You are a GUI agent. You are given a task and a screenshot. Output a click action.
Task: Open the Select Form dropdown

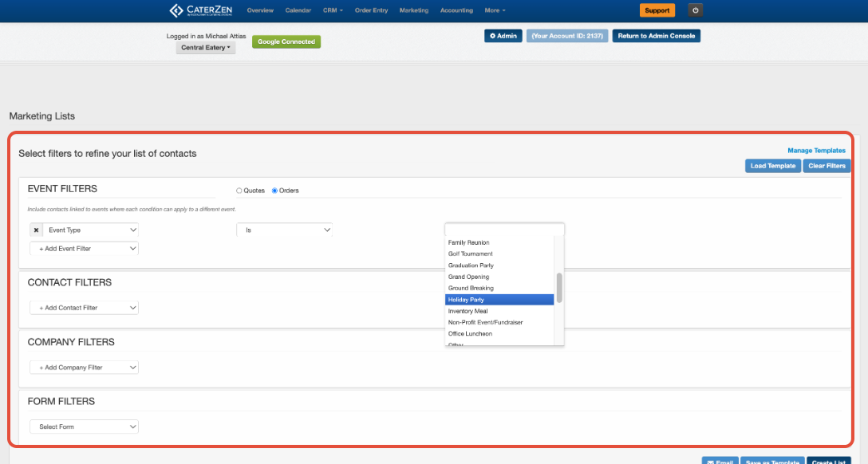pyautogui.click(x=84, y=427)
